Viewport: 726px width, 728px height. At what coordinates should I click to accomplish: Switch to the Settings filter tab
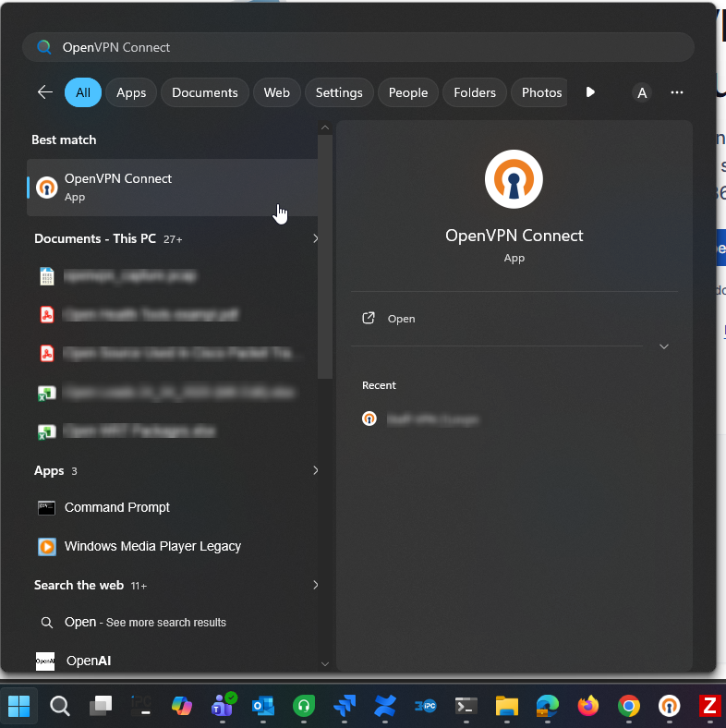point(339,92)
